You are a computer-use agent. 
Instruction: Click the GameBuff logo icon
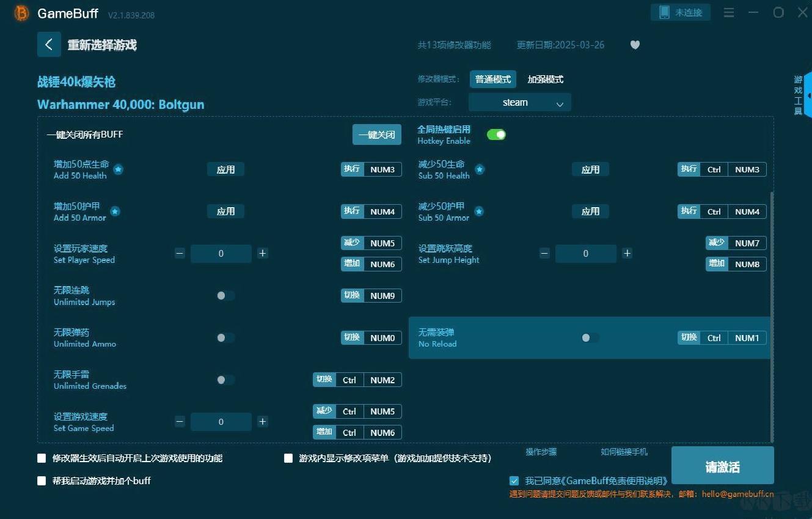click(x=22, y=13)
